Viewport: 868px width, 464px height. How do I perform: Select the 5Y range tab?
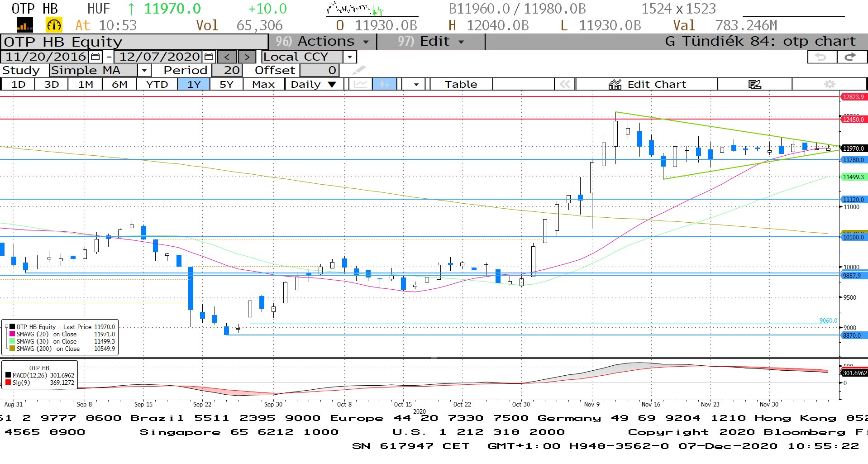pos(226,84)
